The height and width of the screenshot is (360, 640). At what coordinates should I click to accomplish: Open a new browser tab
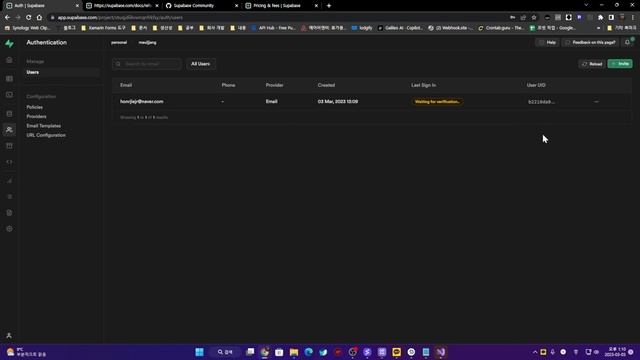pos(329,6)
